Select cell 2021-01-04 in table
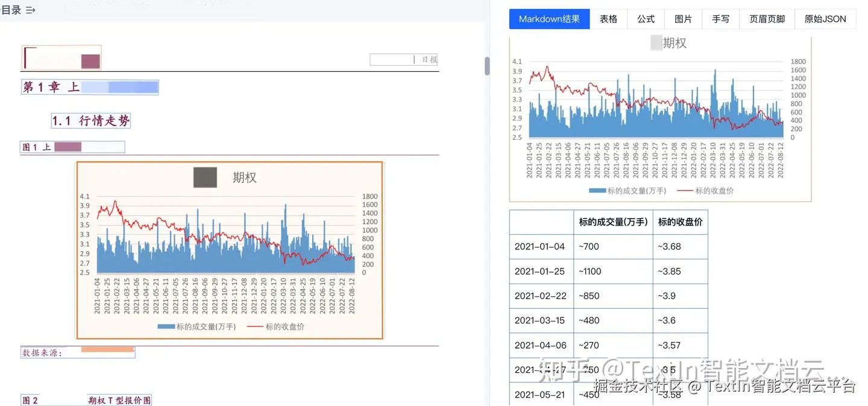The width and height of the screenshot is (868, 406). (541, 247)
